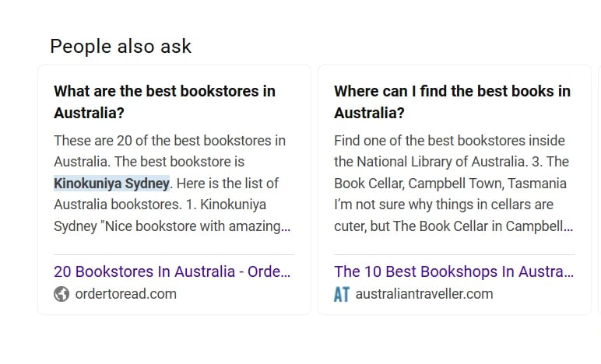The width and height of the screenshot is (601, 364).
Task: Click the question "What are the best bookstores in Australia?"
Action: (164, 102)
